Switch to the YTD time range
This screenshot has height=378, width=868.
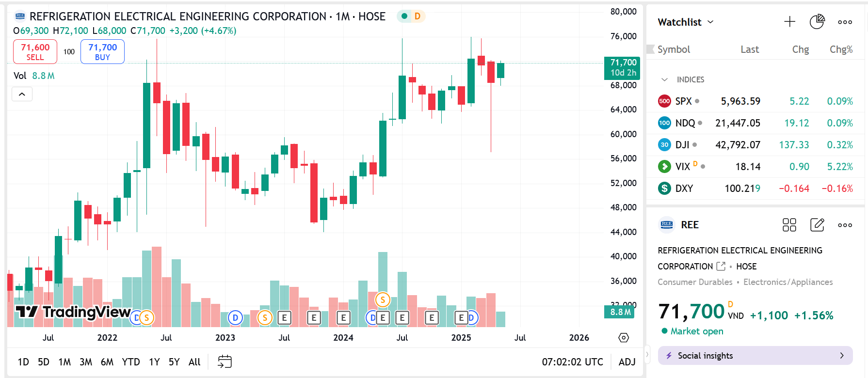click(x=131, y=362)
